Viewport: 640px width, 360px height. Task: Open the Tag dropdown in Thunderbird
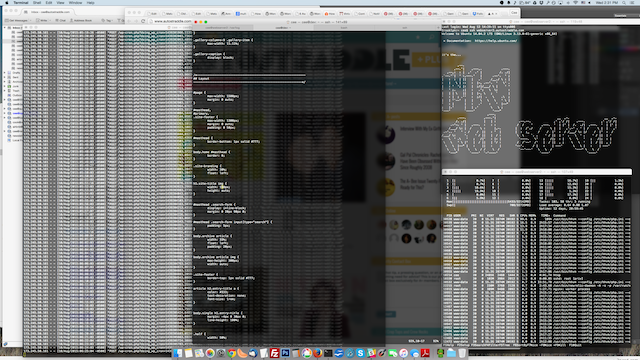[x=107, y=20]
